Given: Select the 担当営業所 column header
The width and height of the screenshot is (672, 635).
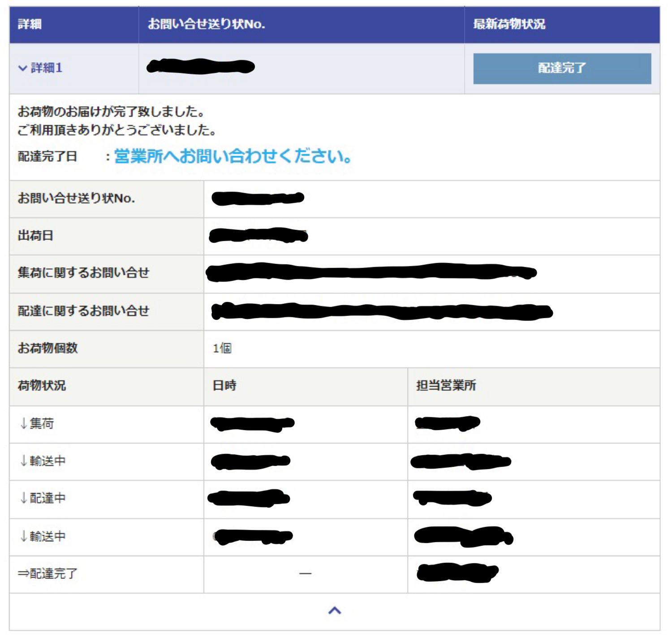Looking at the screenshot, I should point(446,385).
